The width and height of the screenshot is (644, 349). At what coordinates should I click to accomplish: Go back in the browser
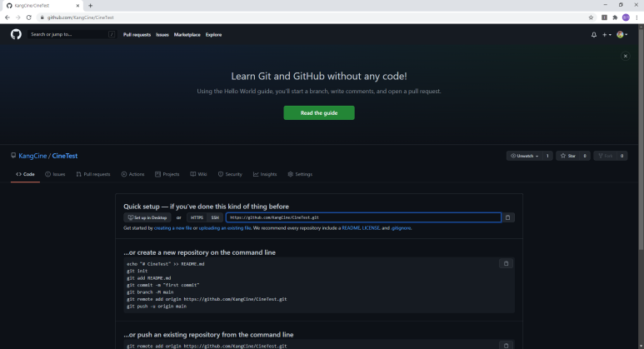7,17
